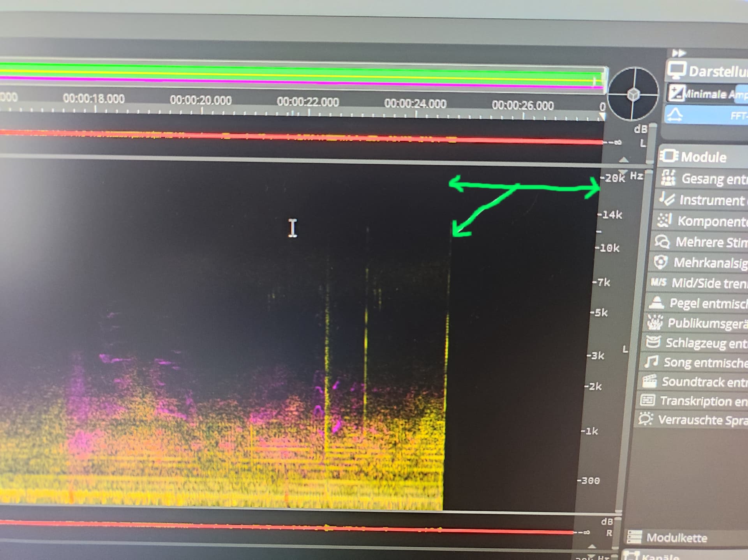Screen dimensions: 748x560
Task: Click the 1k frequency axis label
Action: pos(589,431)
